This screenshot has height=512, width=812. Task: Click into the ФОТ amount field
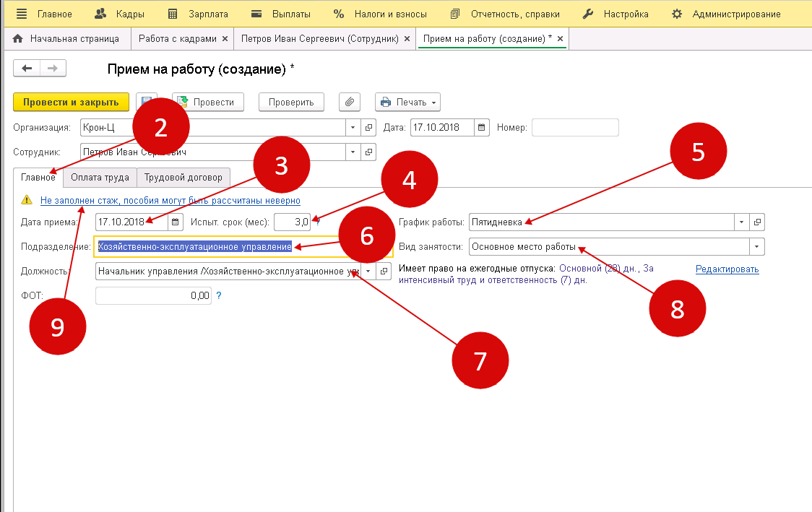(x=153, y=295)
